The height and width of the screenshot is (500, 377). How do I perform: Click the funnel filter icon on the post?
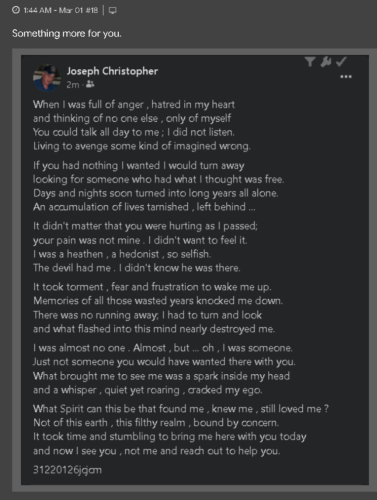pos(310,62)
